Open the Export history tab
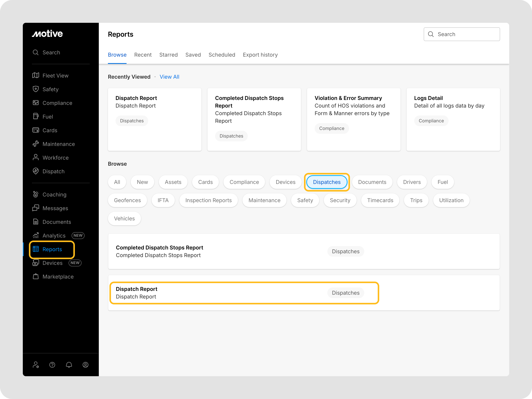Image resolution: width=532 pixels, height=399 pixels. click(260, 55)
